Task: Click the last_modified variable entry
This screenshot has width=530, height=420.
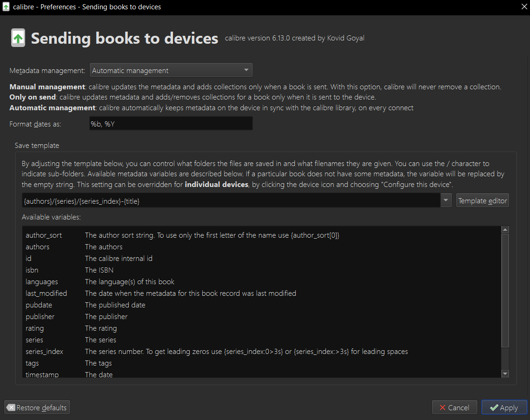Action: [x=46, y=293]
